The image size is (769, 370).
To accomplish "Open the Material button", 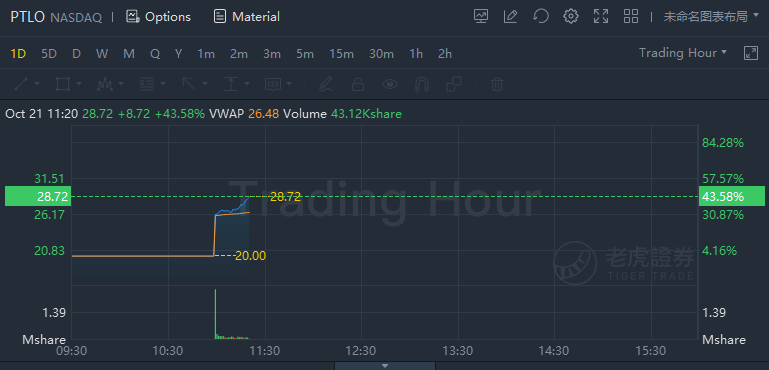I will 247,17.
